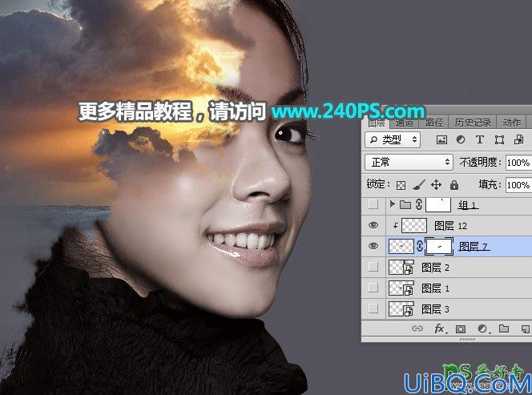
Task: Show the 图层 2 layer visibility
Action: click(373, 267)
